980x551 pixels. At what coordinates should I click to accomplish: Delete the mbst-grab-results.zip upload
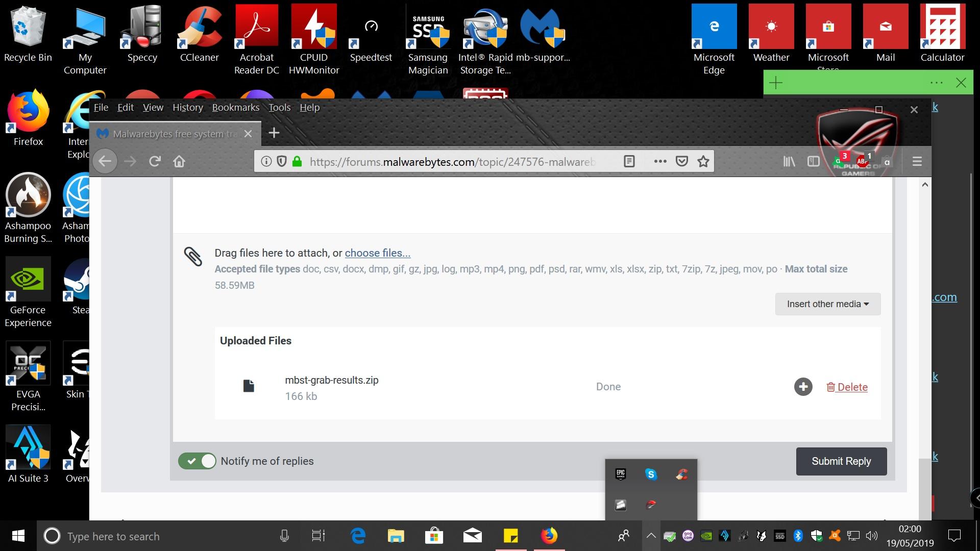click(847, 387)
